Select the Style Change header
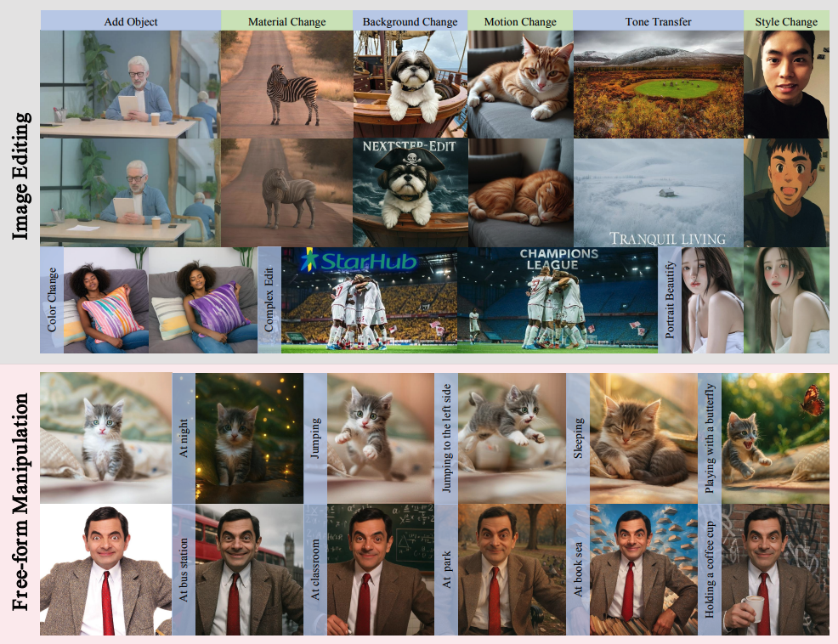Screen dimensions: 838x644 click(786, 21)
